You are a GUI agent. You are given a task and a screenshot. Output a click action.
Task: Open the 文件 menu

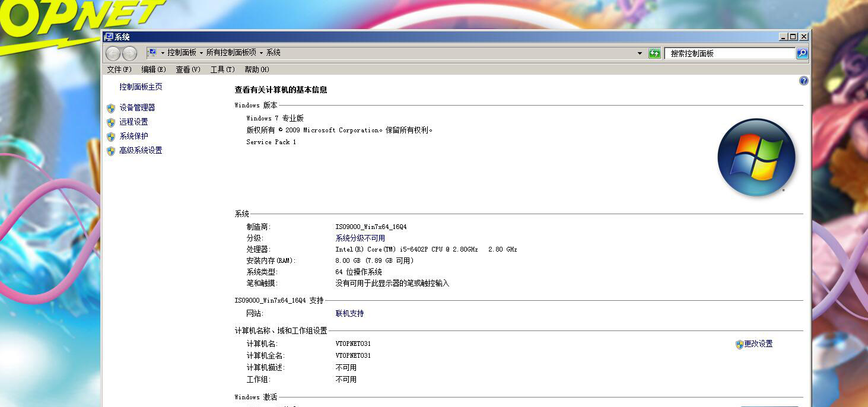pyautogui.click(x=117, y=69)
